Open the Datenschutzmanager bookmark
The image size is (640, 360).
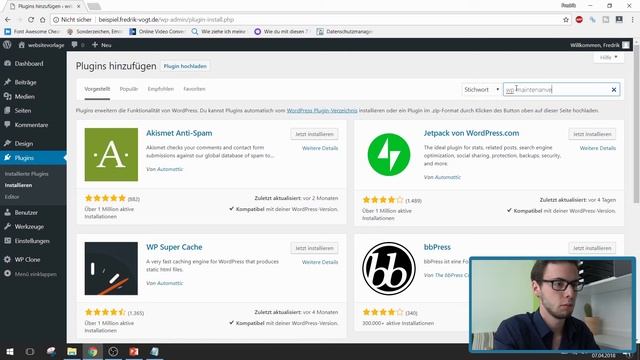[x=344, y=31]
